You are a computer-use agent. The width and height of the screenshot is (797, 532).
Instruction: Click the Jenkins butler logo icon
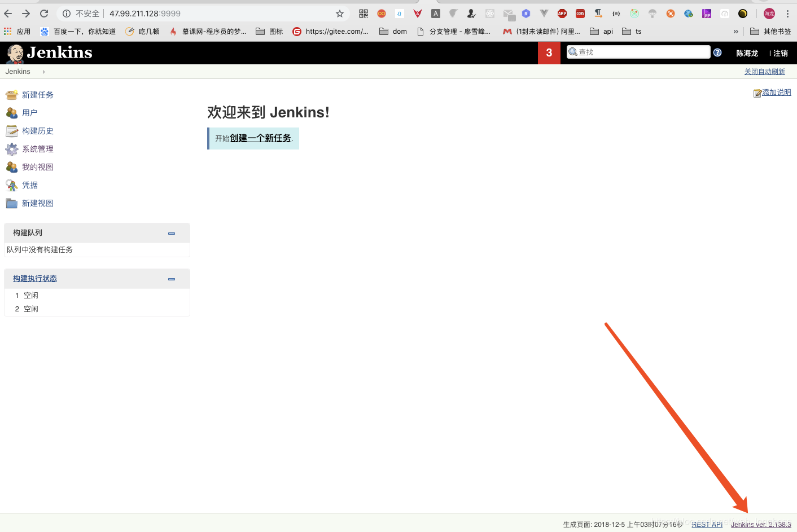15,53
